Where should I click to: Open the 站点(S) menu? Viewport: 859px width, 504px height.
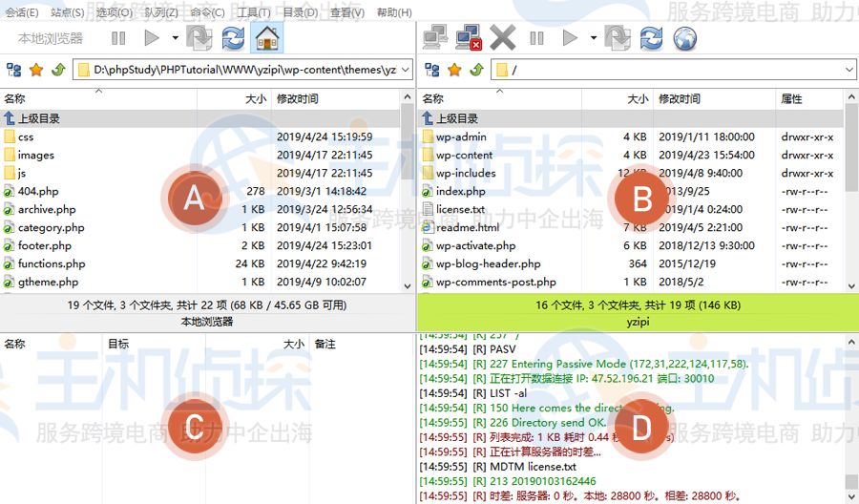click(x=67, y=12)
